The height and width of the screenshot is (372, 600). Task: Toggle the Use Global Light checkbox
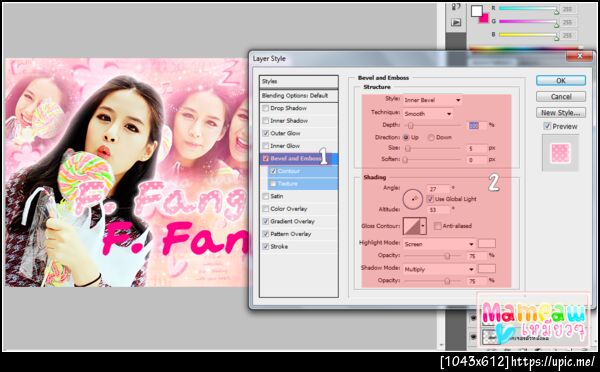pyautogui.click(x=430, y=199)
